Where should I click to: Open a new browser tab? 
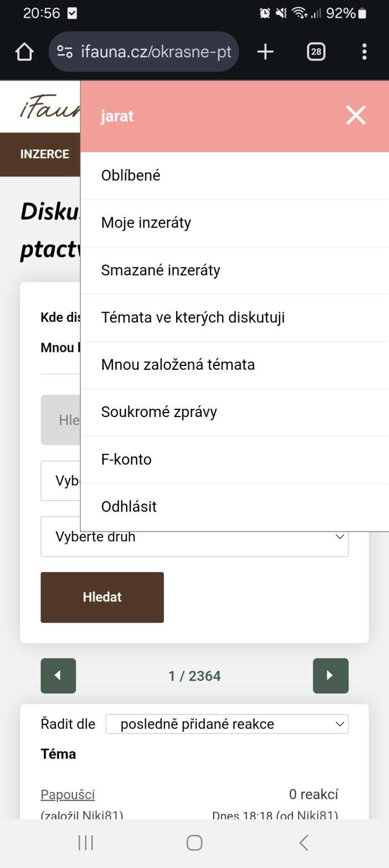(266, 52)
